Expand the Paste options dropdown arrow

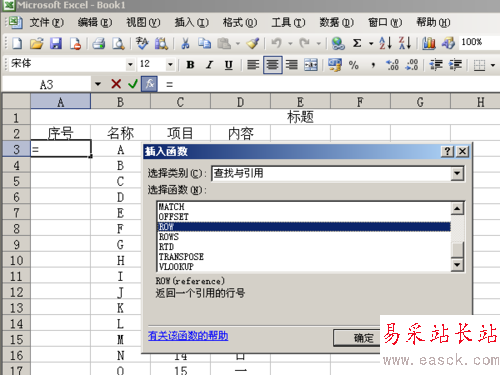238,44
